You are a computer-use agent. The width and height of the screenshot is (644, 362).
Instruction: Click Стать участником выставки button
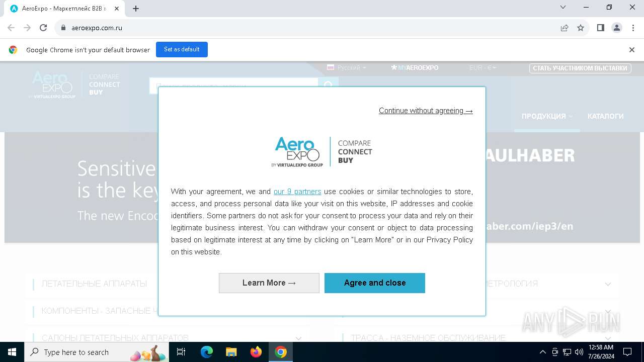point(580,68)
